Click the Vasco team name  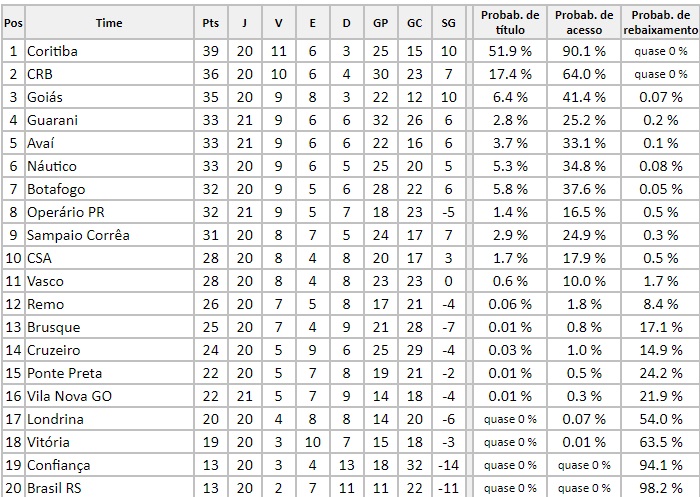tap(48, 281)
